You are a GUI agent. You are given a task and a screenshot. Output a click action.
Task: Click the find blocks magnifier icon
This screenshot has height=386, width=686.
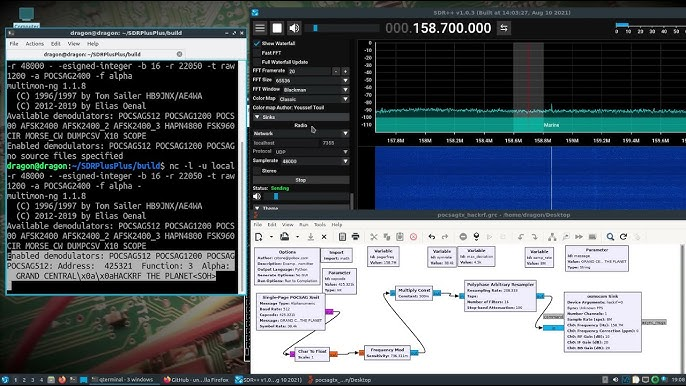(610, 237)
